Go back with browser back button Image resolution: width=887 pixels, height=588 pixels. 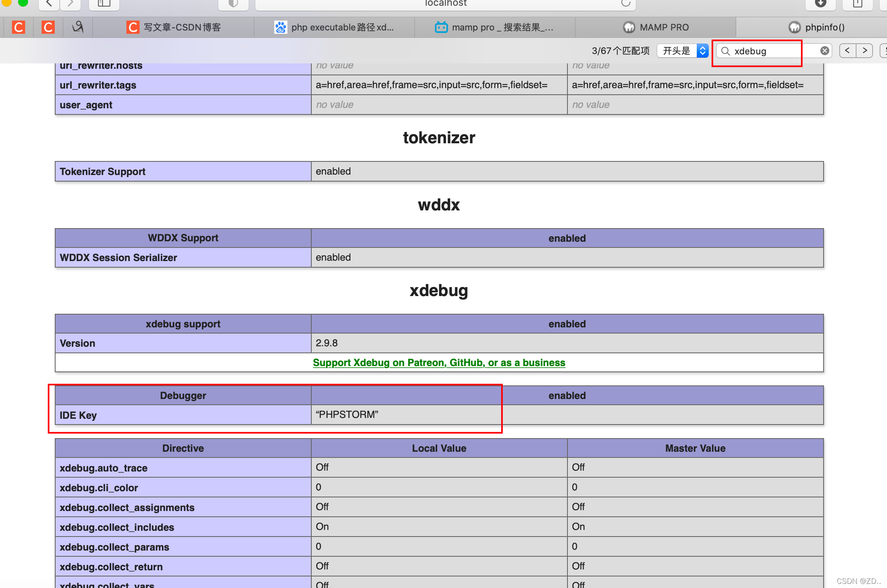click(x=49, y=4)
